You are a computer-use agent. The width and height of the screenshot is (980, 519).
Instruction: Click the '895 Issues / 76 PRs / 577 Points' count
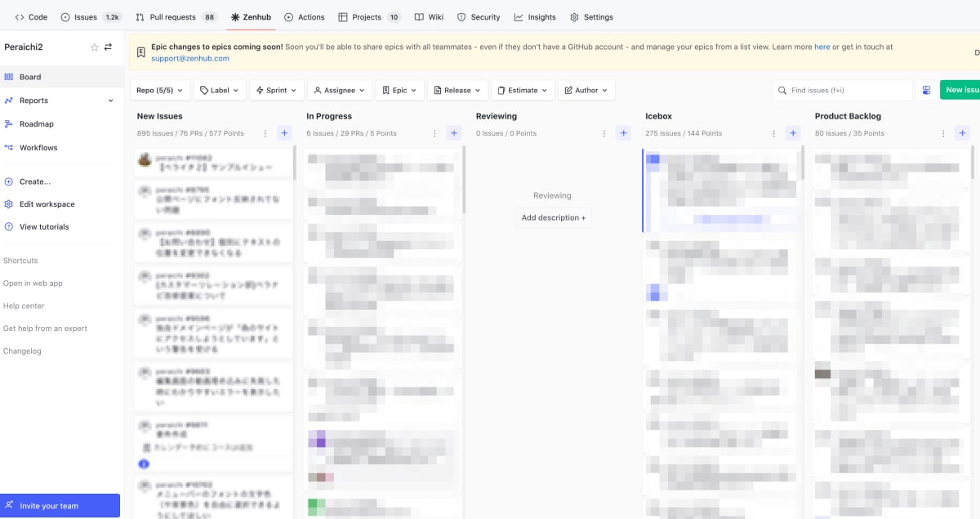[x=190, y=133]
